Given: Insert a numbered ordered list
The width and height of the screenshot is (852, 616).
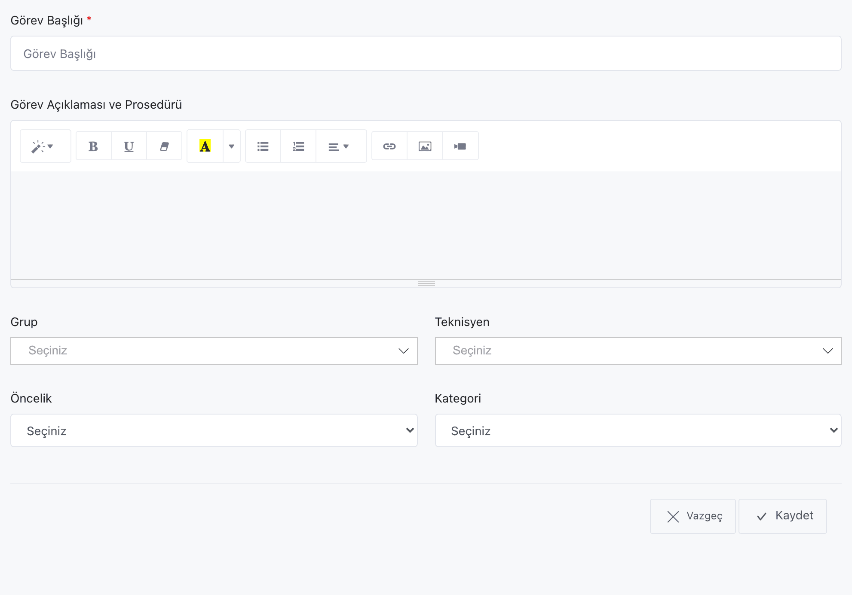Looking at the screenshot, I should coord(298,146).
